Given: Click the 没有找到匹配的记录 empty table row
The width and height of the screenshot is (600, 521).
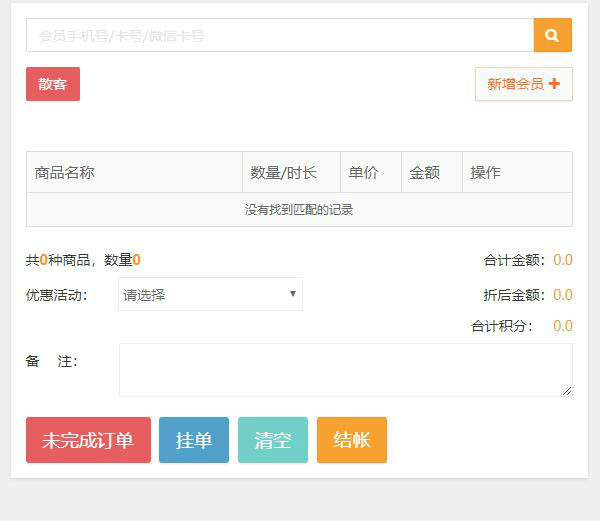Looking at the screenshot, I should click(299, 210).
